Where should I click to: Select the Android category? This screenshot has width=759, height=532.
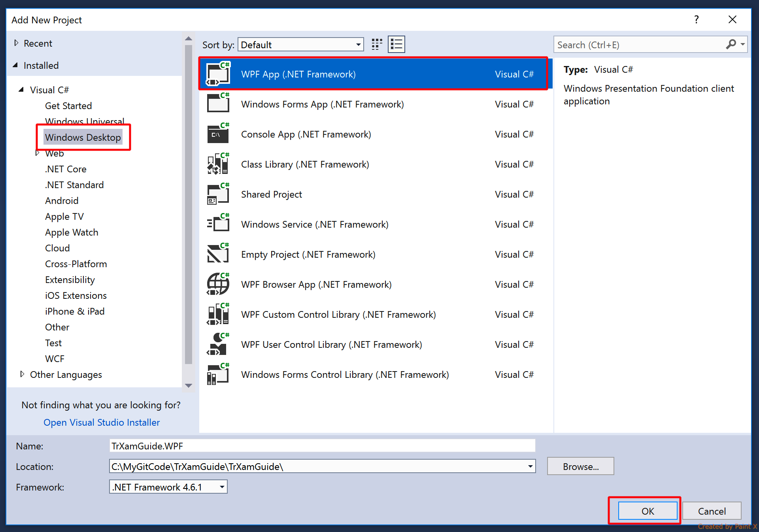tap(62, 200)
